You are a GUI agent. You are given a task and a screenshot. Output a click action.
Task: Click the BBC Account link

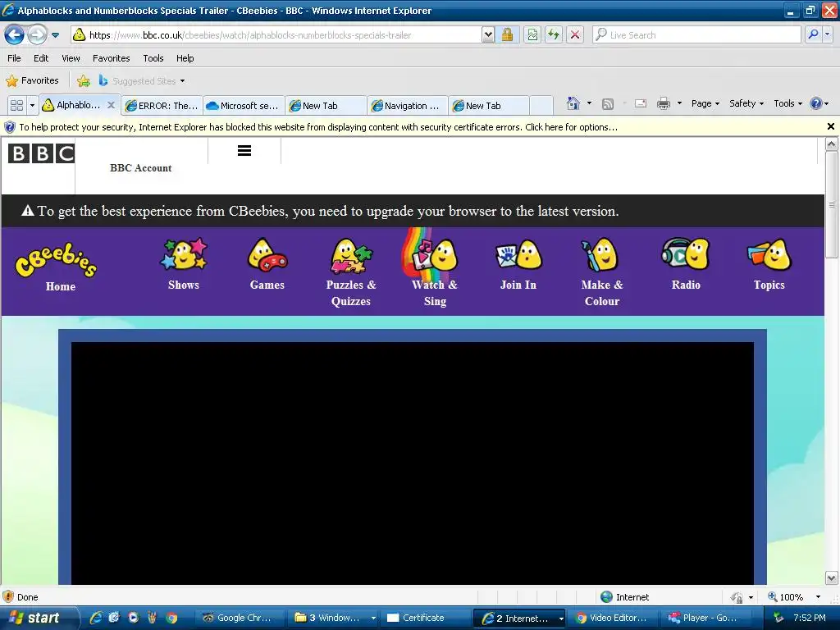pyautogui.click(x=141, y=167)
